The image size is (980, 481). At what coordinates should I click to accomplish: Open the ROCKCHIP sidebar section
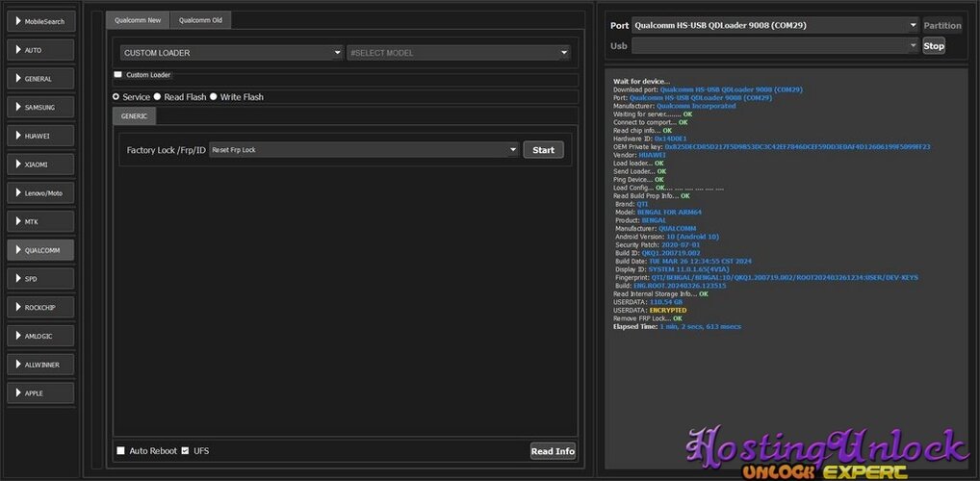[x=40, y=307]
